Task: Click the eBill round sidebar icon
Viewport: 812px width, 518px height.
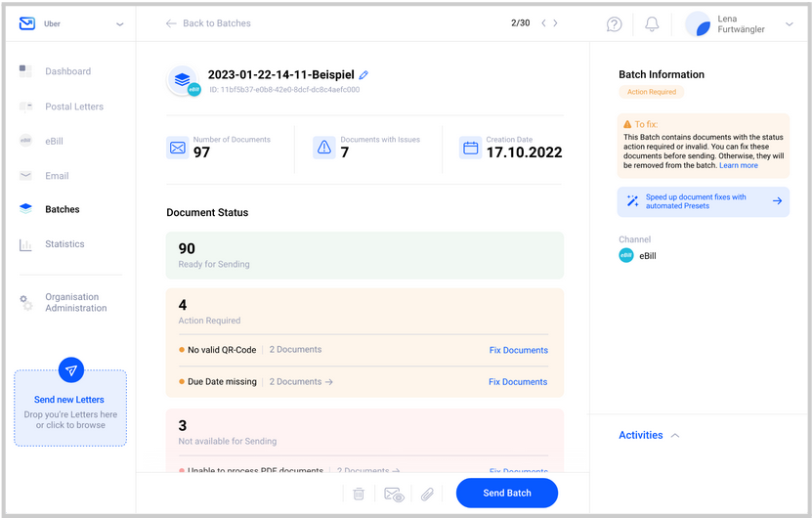Action: [25, 141]
